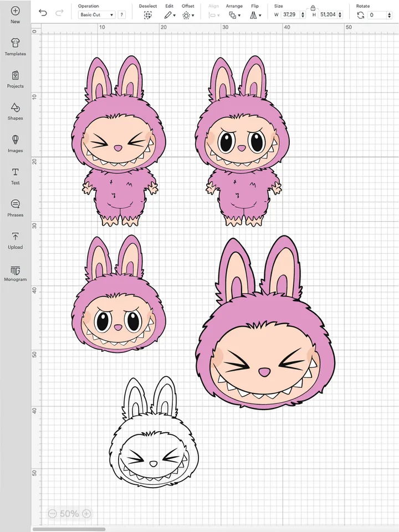Open the Monogram tool

coord(15,270)
